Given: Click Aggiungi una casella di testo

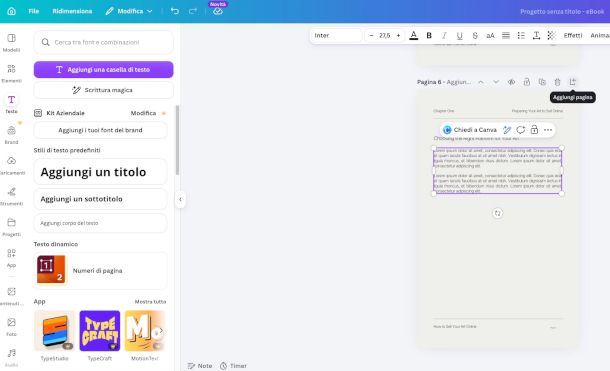Looking at the screenshot, I should (x=103, y=70).
